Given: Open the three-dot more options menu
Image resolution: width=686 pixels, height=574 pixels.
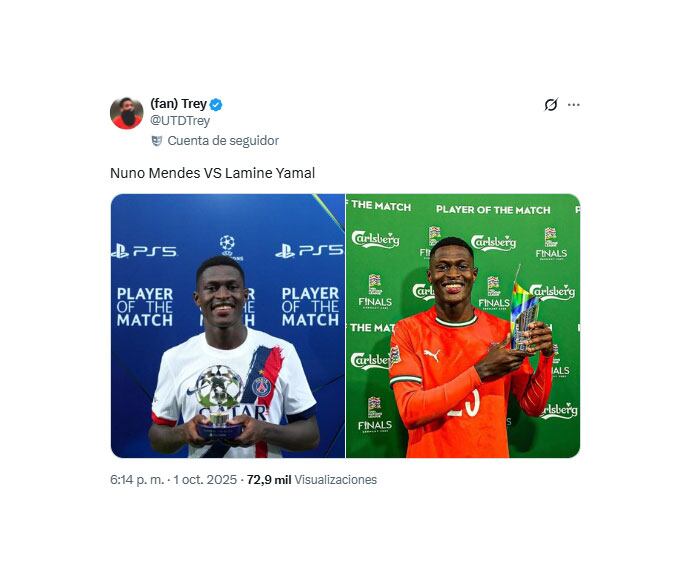Looking at the screenshot, I should [574, 105].
